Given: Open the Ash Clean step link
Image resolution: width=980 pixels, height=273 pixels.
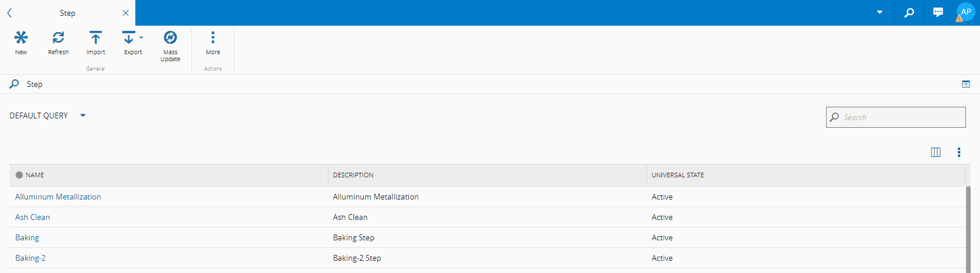Looking at the screenshot, I should point(33,217).
